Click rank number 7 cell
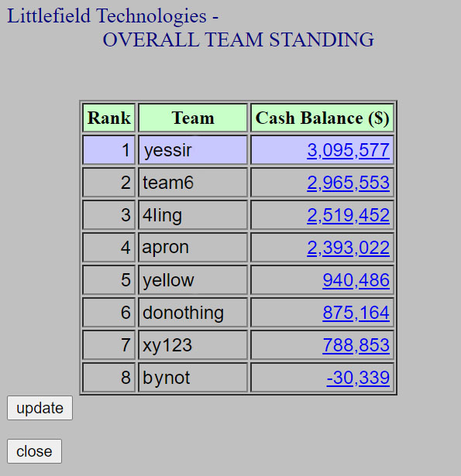The height and width of the screenshot is (476, 461). click(108, 345)
